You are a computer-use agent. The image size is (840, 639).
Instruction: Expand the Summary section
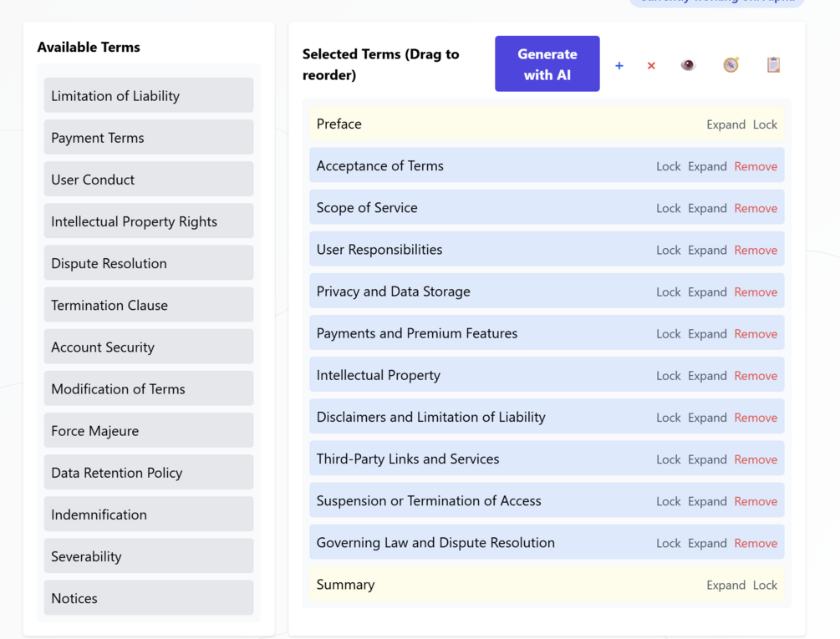(725, 585)
